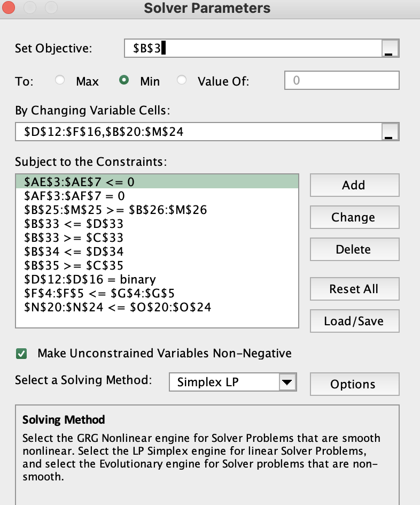
Task: Click the Set Objective input field
Action: pyautogui.click(x=253, y=49)
